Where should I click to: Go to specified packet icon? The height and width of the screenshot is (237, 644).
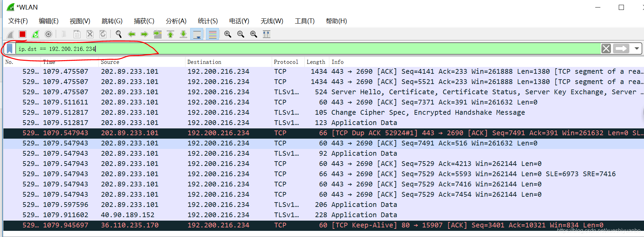(157, 34)
